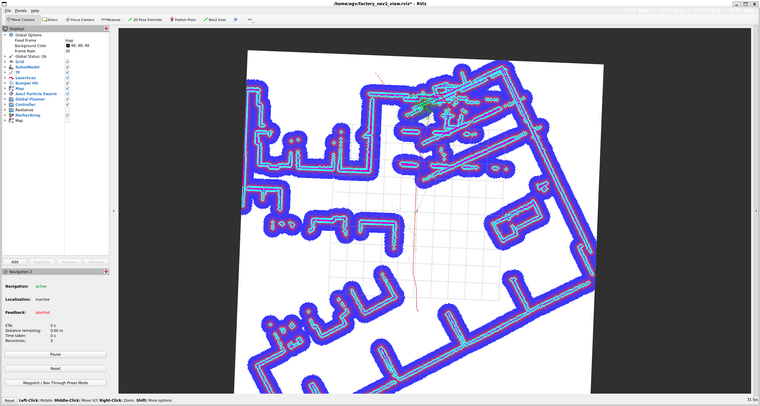
Task: Pick the Measure tool
Action: tap(111, 20)
